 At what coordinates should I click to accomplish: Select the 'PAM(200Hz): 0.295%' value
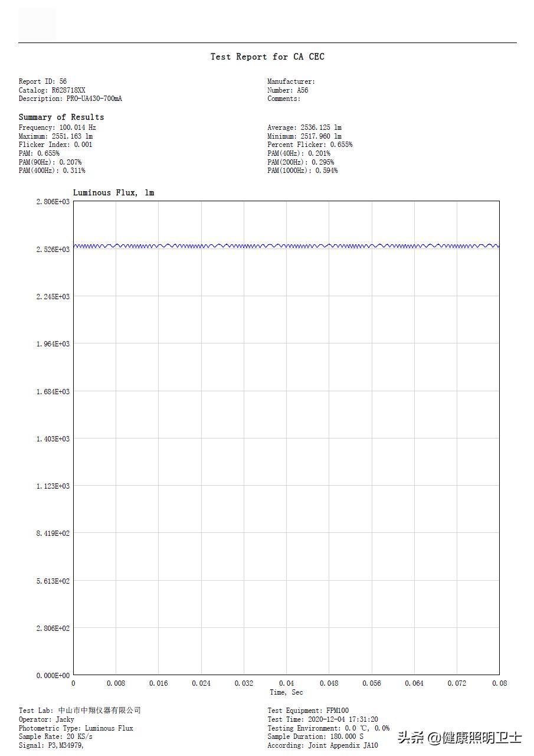[301, 162]
